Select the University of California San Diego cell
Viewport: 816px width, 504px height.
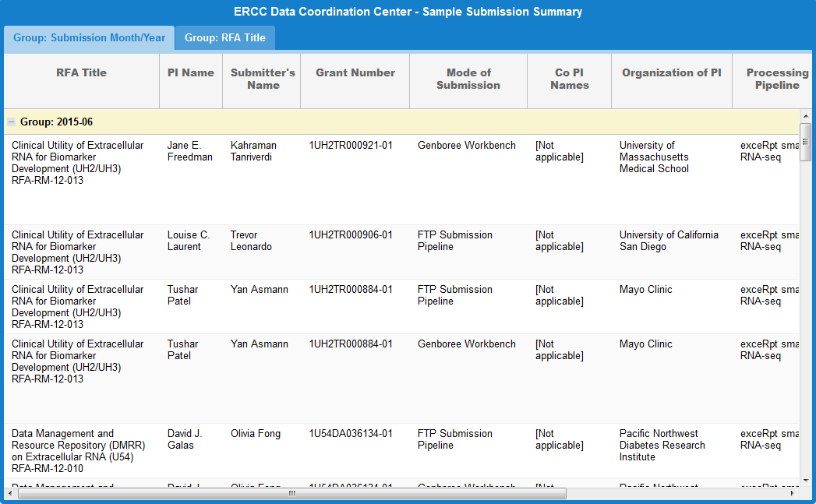click(x=669, y=241)
